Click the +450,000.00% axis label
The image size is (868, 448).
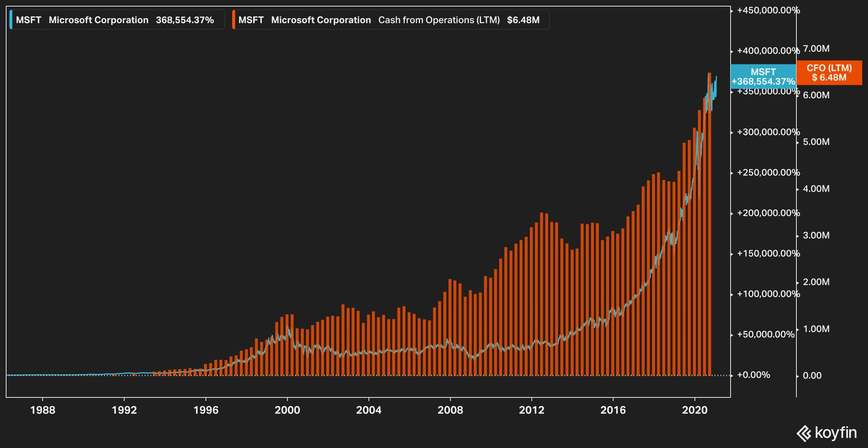768,10
